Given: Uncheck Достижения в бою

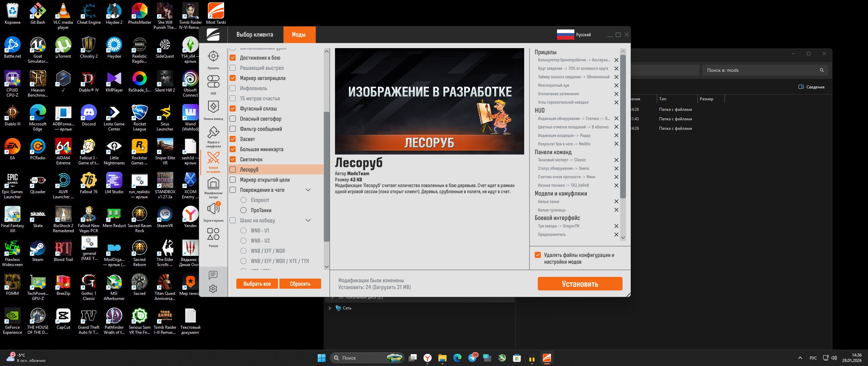Looking at the screenshot, I should [x=233, y=58].
